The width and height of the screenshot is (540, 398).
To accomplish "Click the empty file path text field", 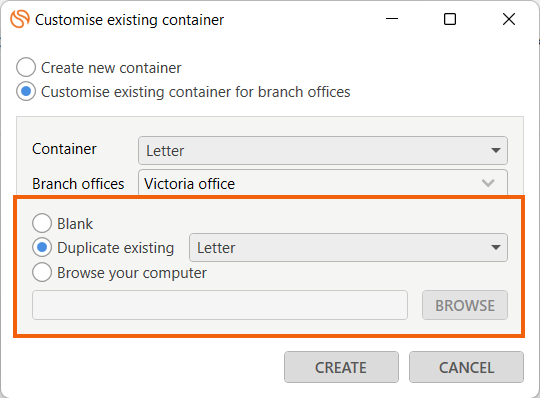I will pyautogui.click(x=220, y=305).
